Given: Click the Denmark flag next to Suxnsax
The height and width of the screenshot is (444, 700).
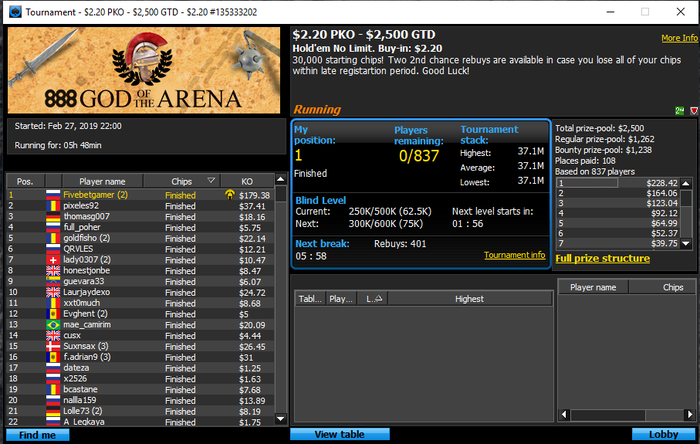Looking at the screenshot, I should [53, 346].
